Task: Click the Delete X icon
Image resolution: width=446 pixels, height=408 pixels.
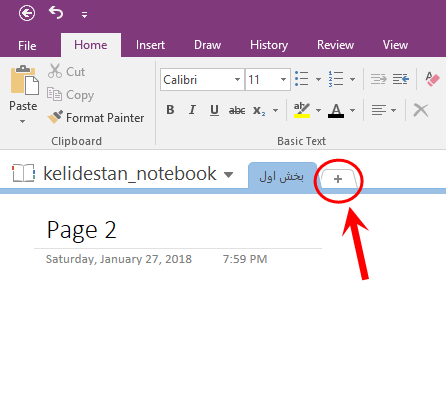Action: point(421,110)
